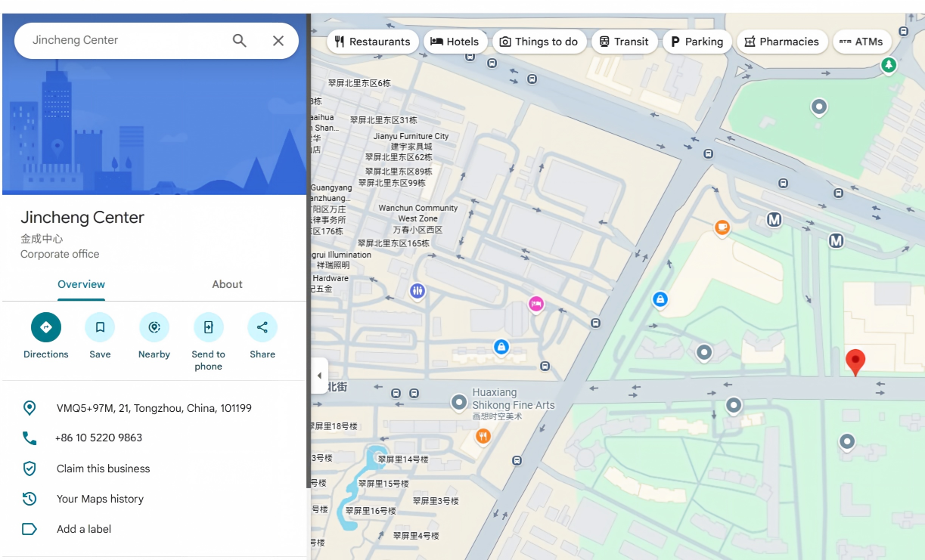
Task: Collapse the side panel arrow
Action: (x=319, y=376)
